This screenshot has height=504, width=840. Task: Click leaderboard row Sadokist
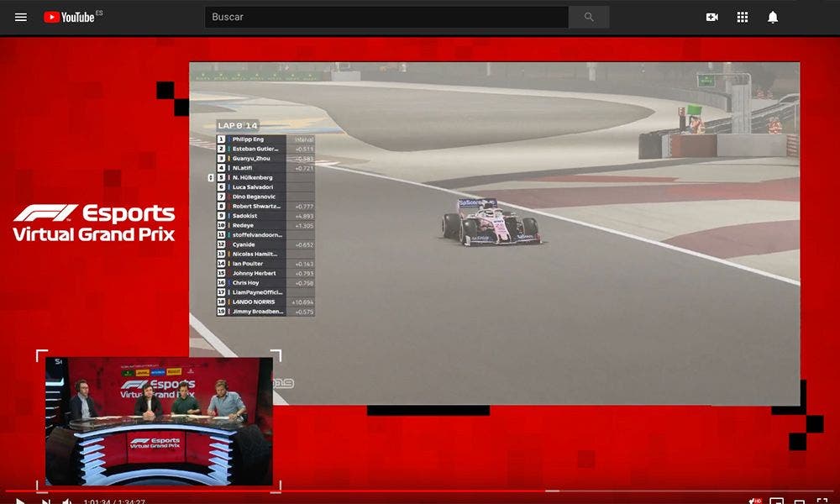point(265,216)
